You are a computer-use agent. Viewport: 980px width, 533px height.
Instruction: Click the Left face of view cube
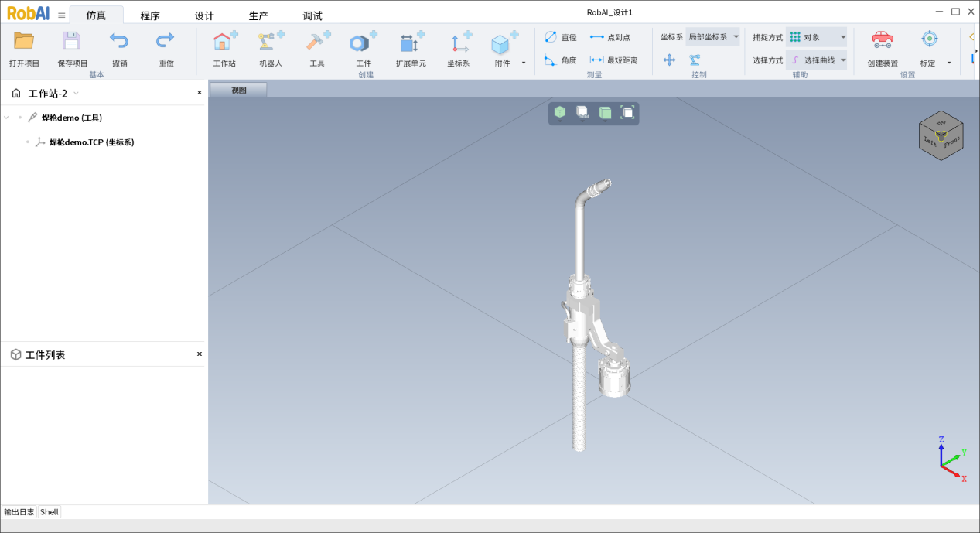point(930,140)
